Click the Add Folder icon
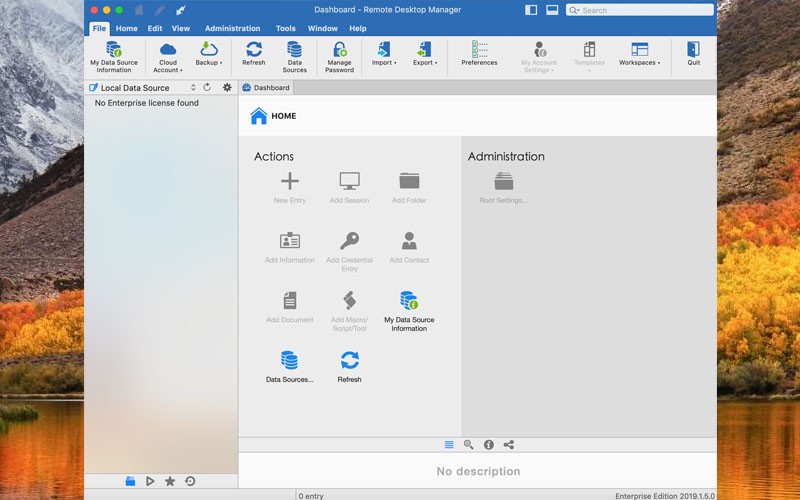The image size is (800, 500). [x=409, y=181]
